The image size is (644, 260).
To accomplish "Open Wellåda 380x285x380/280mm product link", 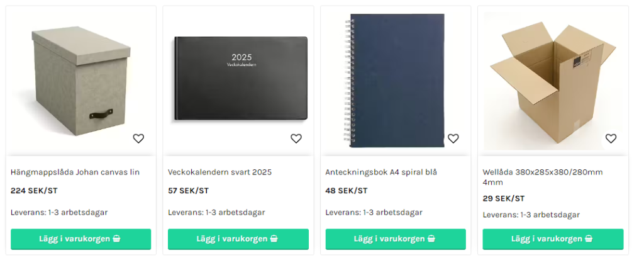I will [x=543, y=178].
